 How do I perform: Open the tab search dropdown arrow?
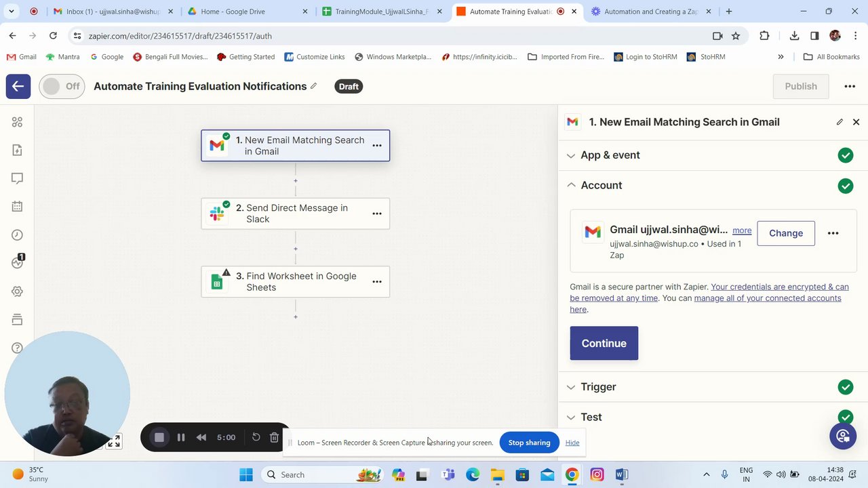(12, 12)
